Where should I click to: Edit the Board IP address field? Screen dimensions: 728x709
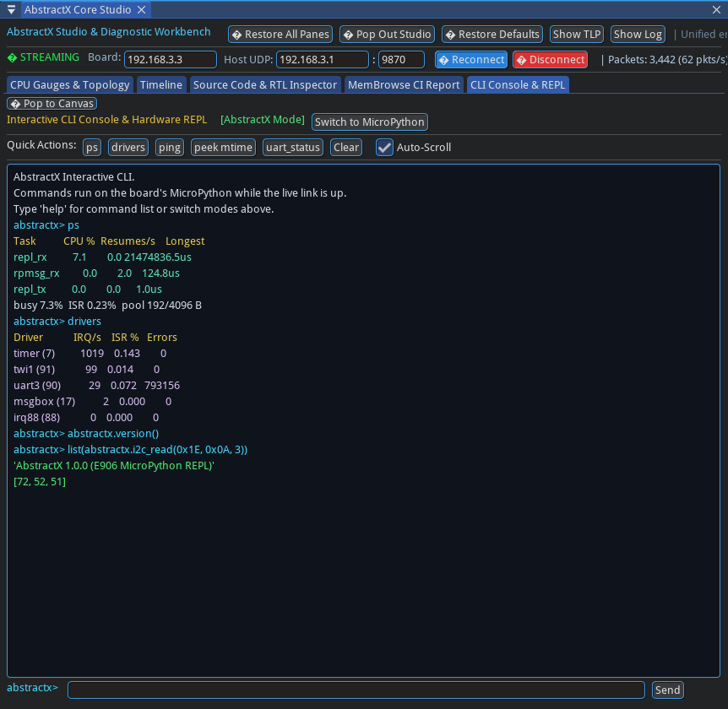tap(171, 60)
